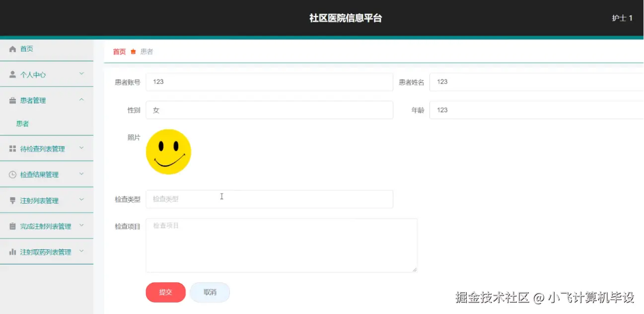Click the trophy icon beside 注射列表管理
Viewport: 644px width, 314px height.
coord(13,201)
